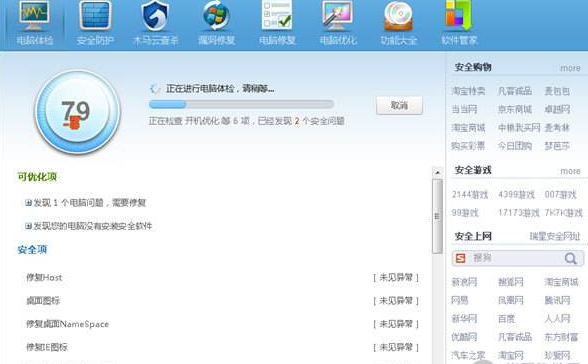Viewport: 588px width, 364px height.
Task: Click the 安全项 heading
Action: 32,250
